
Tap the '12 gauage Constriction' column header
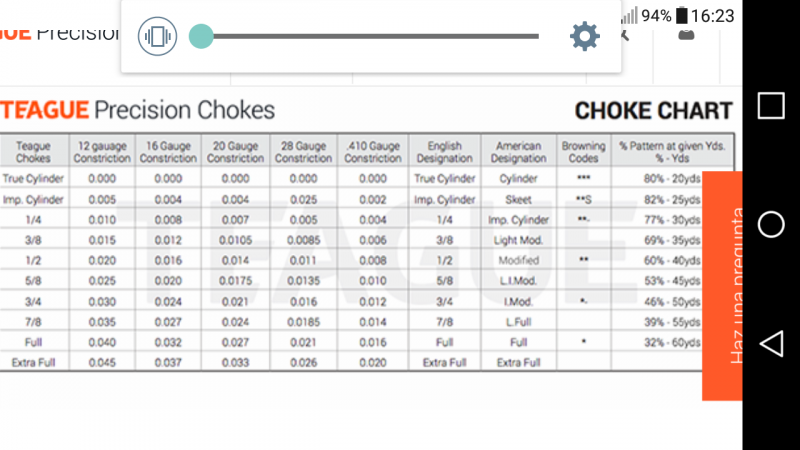[x=102, y=152]
